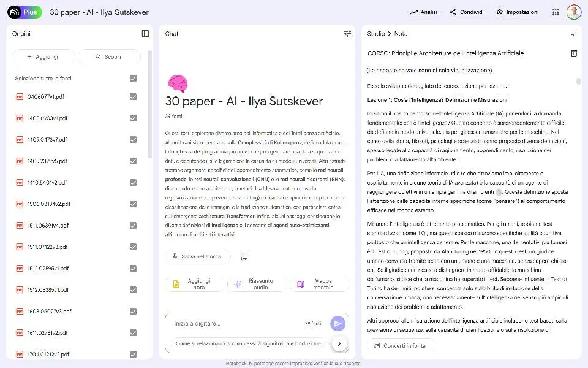Click the note panel scrollbar
The image size is (588, 368).
click(x=578, y=81)
